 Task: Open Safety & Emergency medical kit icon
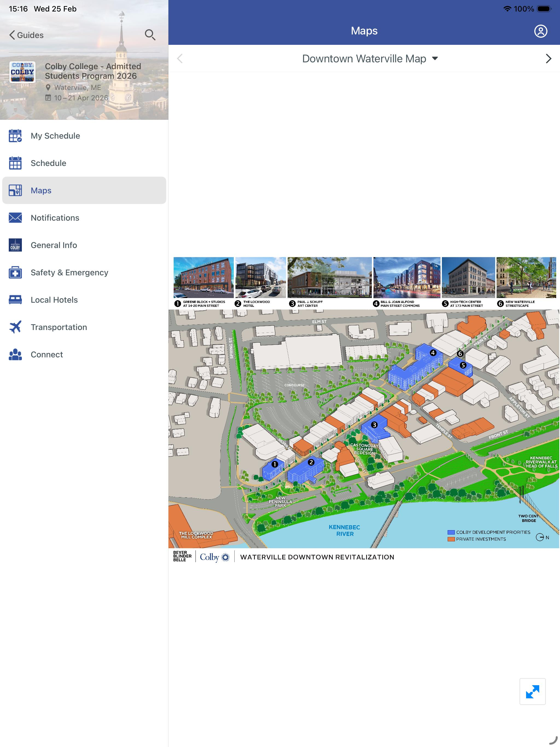pos(15,273)
